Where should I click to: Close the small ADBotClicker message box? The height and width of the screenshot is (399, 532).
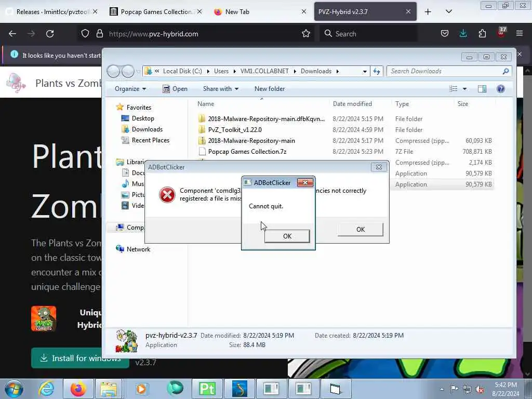coord(305,182)
